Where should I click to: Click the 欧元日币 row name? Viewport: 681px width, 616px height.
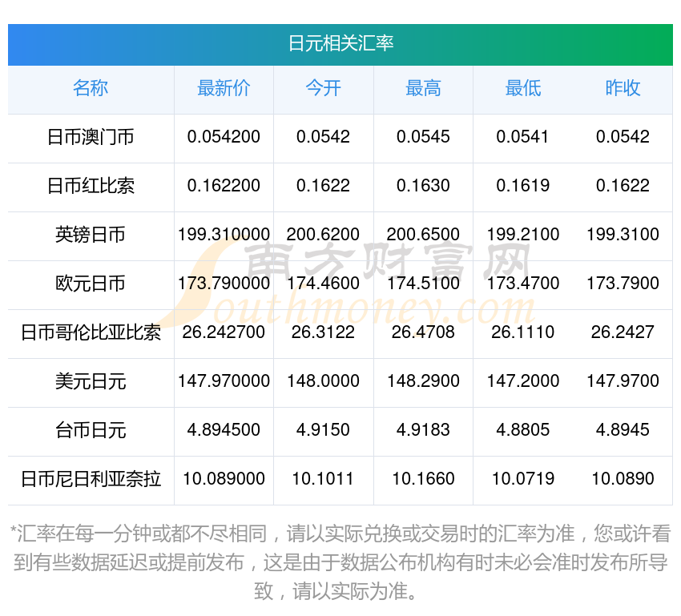click(x=91, y=284)
